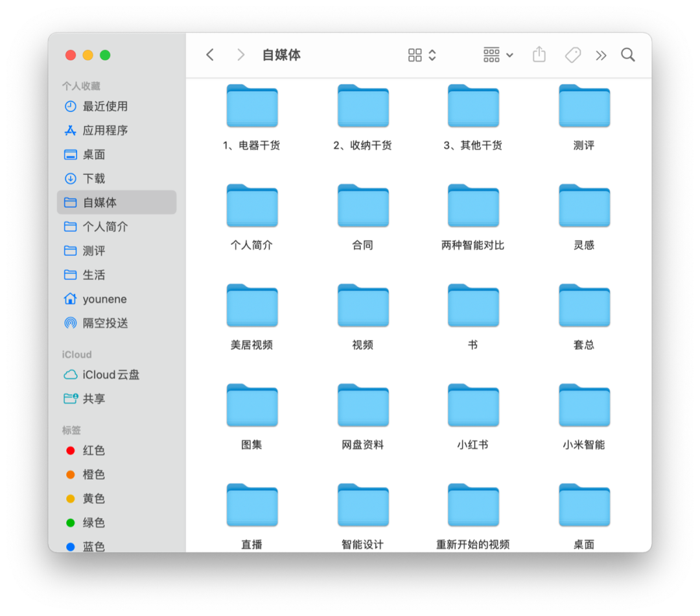Screen dimensions: 700x616
Task: Go to 桌面 in the sidebar
Action: tap(117, 154)
